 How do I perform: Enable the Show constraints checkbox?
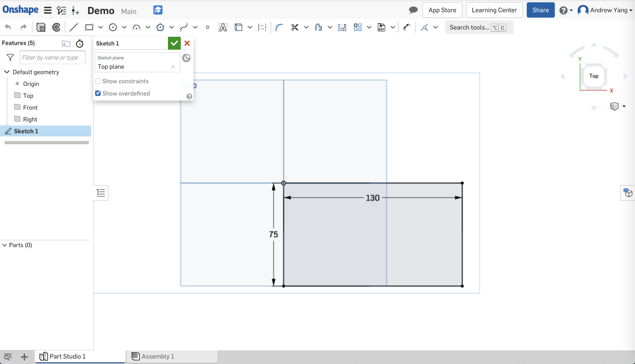98,81
